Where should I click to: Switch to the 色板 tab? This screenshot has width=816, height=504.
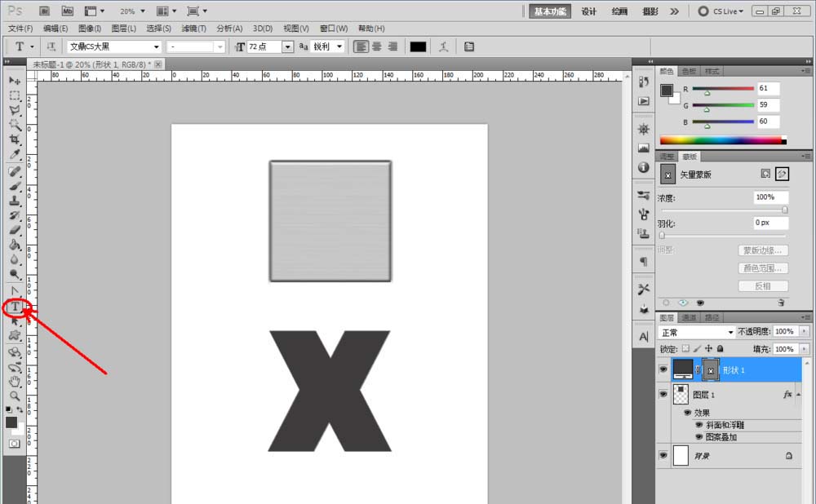pyautogui.click(x=689, y=71)
